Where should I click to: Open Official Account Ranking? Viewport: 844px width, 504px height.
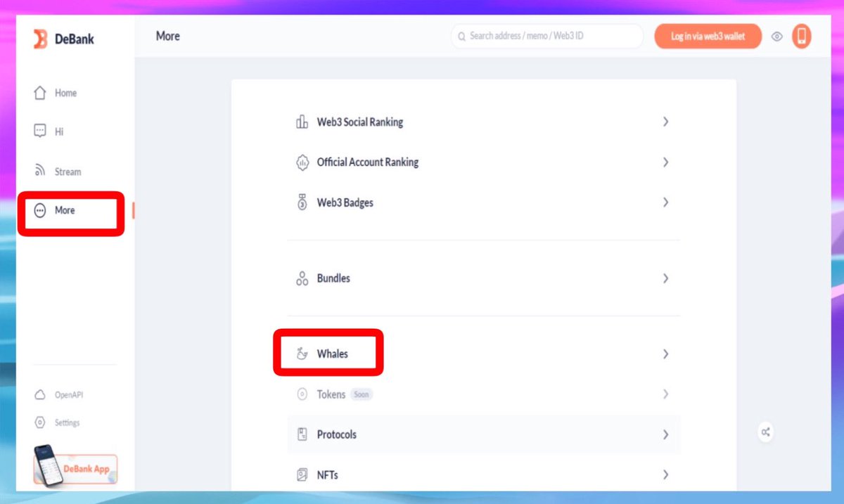click(484, 162)
